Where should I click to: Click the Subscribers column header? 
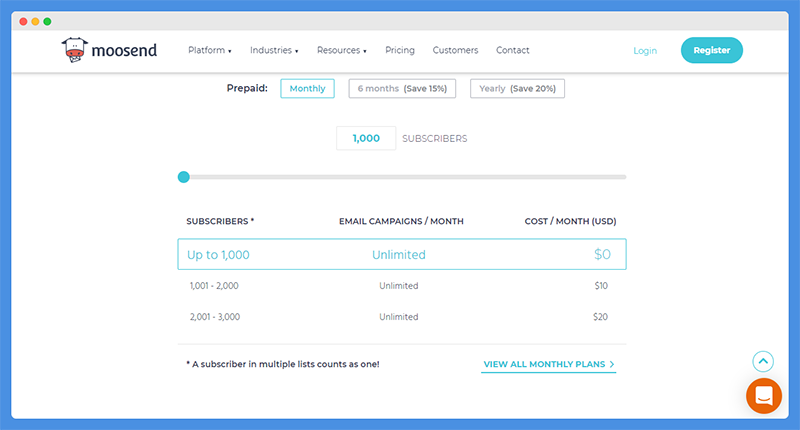point(220,221)
